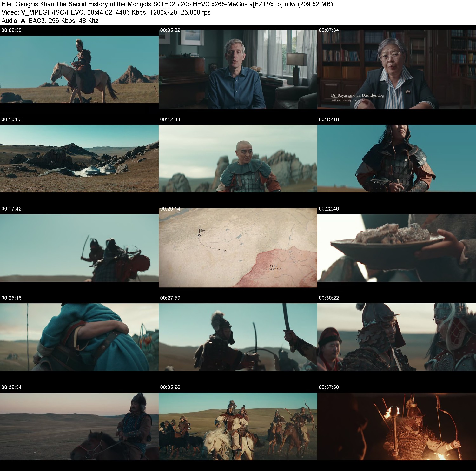Click the yurt camp landscape thumbnail at 00:10:06
The width and height of the screenshot is (476, 471).
[x=79, y=158]
